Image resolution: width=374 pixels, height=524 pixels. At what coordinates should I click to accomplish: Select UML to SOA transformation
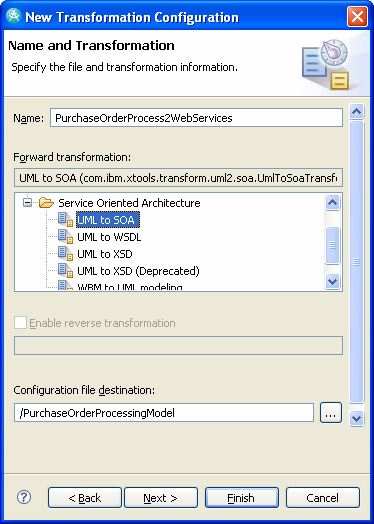tap(106, 220)
